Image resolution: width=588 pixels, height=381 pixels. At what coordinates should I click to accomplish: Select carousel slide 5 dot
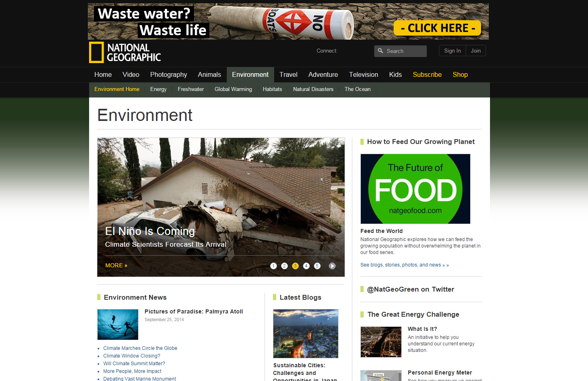[317, 266]
